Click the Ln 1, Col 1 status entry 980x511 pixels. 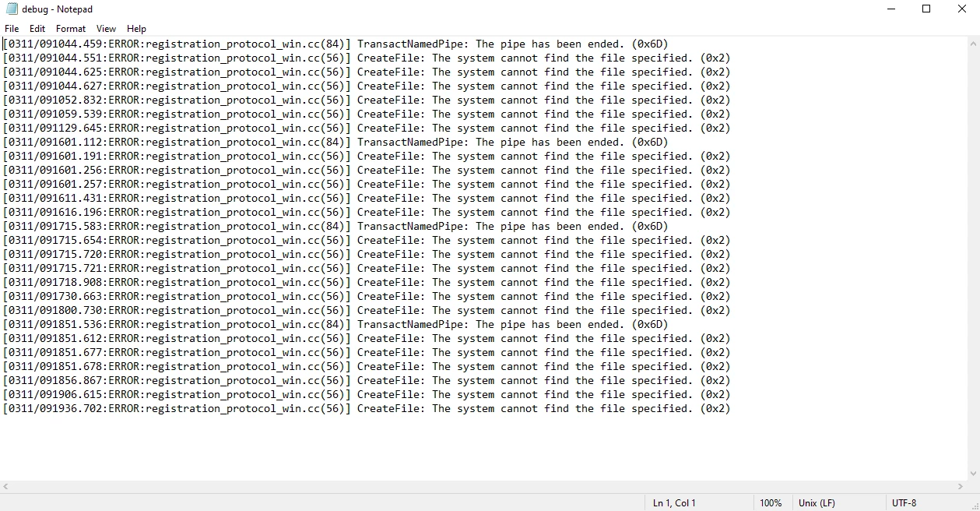pyautogui.click(x=674, y=503)
